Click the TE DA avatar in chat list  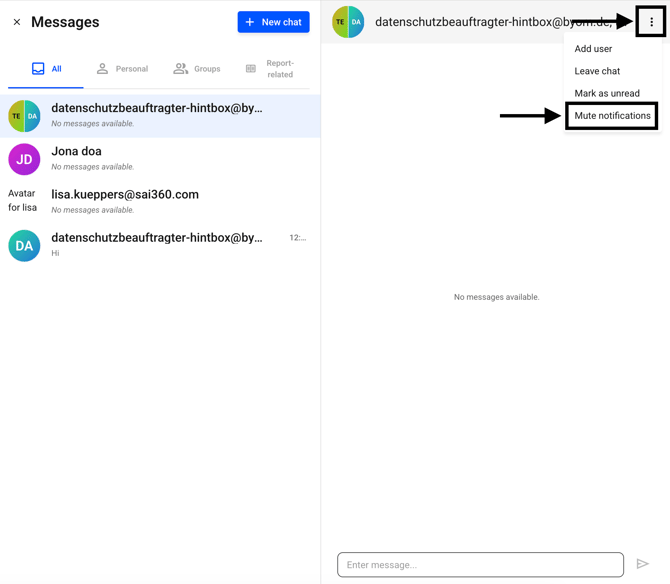24,116
